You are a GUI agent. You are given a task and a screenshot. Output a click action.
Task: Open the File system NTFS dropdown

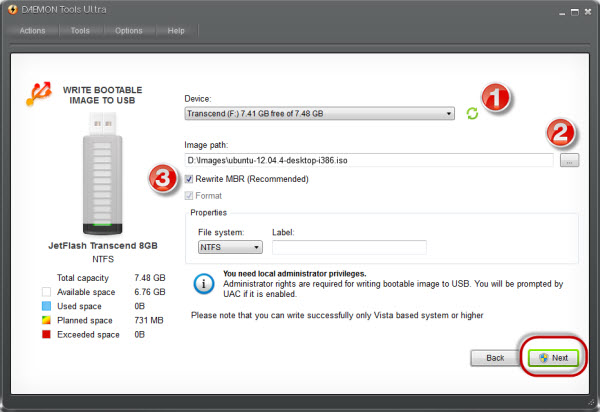pyautogui.click(x=230, y=247)
